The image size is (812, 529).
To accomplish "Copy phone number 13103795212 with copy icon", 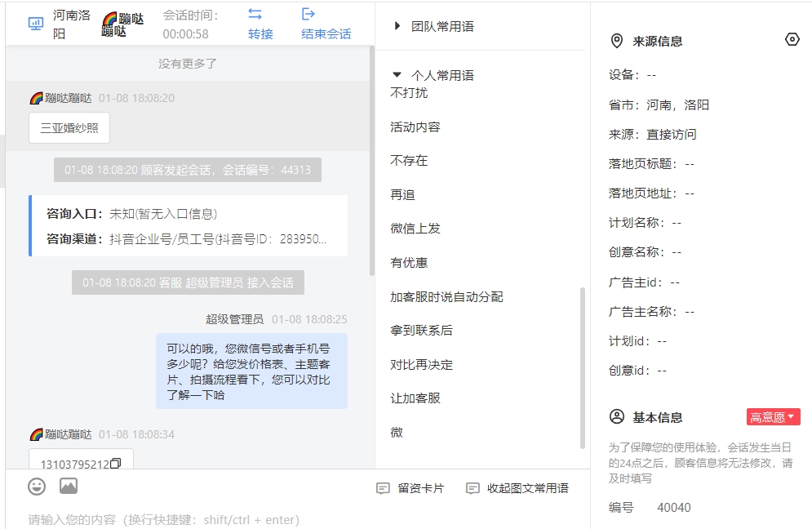I will pos(116,463).
